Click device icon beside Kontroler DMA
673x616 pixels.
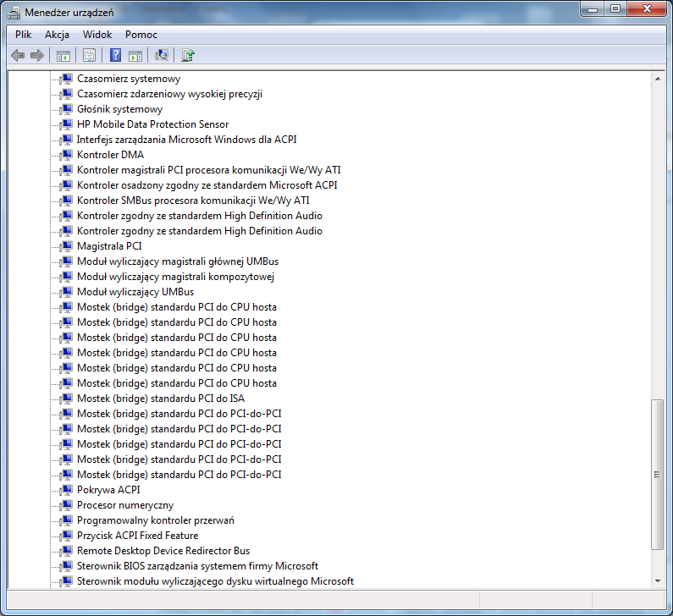click(x=67, y=155)
